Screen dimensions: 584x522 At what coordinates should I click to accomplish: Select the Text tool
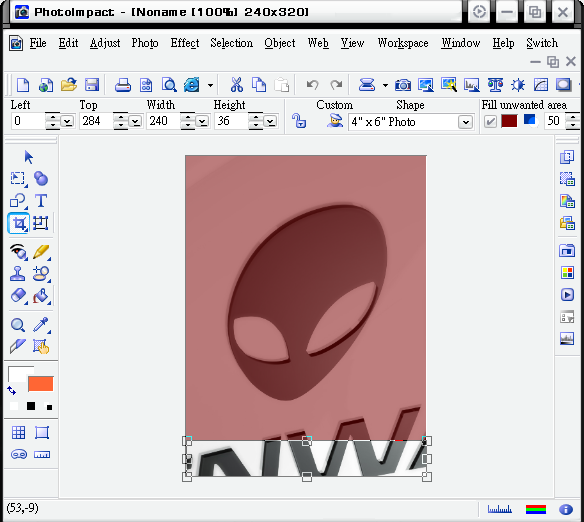pos(41,201)
